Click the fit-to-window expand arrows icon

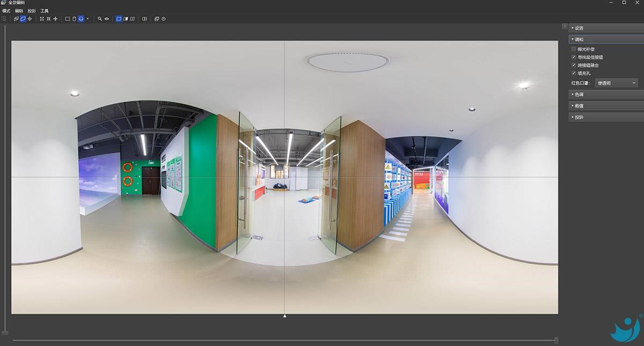pos(42,19)
